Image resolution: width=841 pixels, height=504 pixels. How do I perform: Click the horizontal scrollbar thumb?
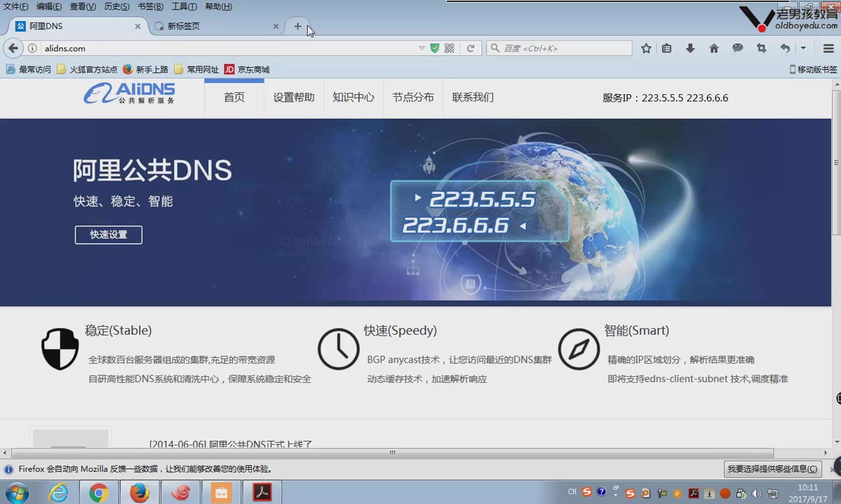pos(392,452)
